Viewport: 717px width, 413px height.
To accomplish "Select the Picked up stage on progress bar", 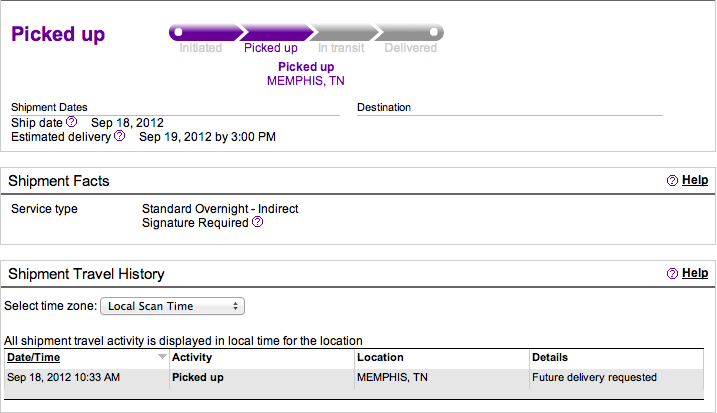I will (277, 32).
